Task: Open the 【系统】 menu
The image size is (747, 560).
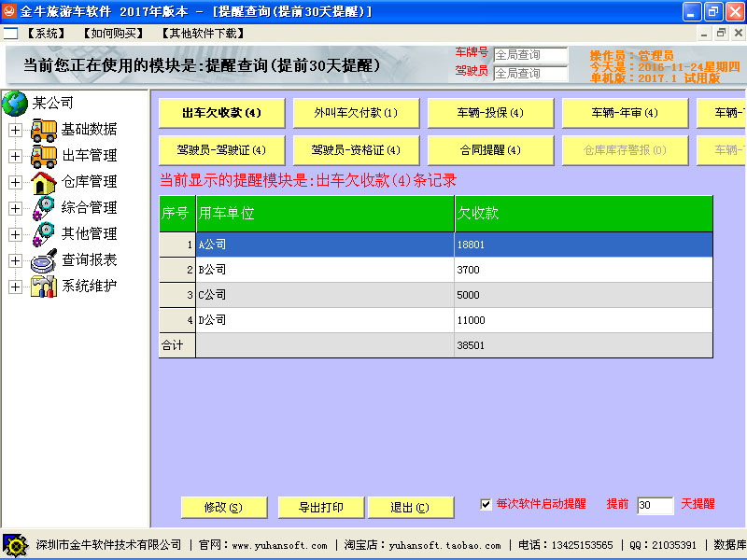Action: click(45, 33)
